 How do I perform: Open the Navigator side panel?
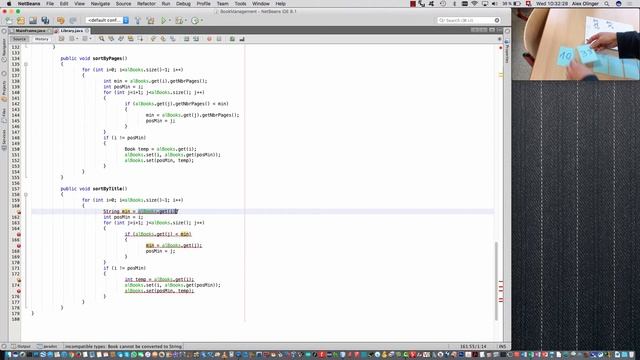pyautogui.click(x=4, y=49)
